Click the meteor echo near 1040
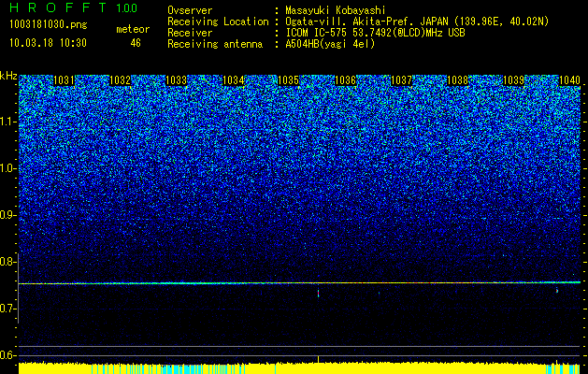This screenshot has width=588, height=374. click(x=557, y=291)
